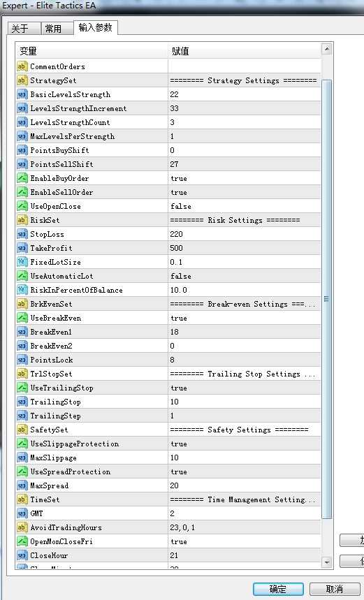Click the AvoidTradingHours string icon
Viewport: 364px width, 600px height.
point(22,527)
